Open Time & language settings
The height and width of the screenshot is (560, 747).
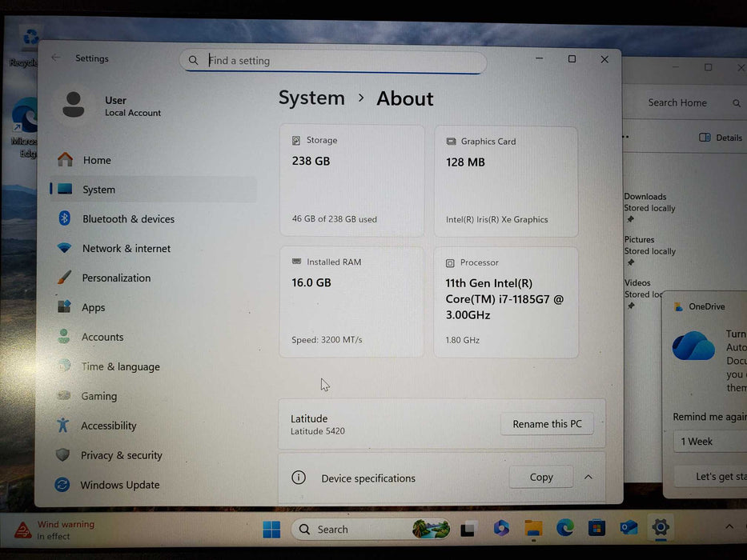tap(118, 366)
